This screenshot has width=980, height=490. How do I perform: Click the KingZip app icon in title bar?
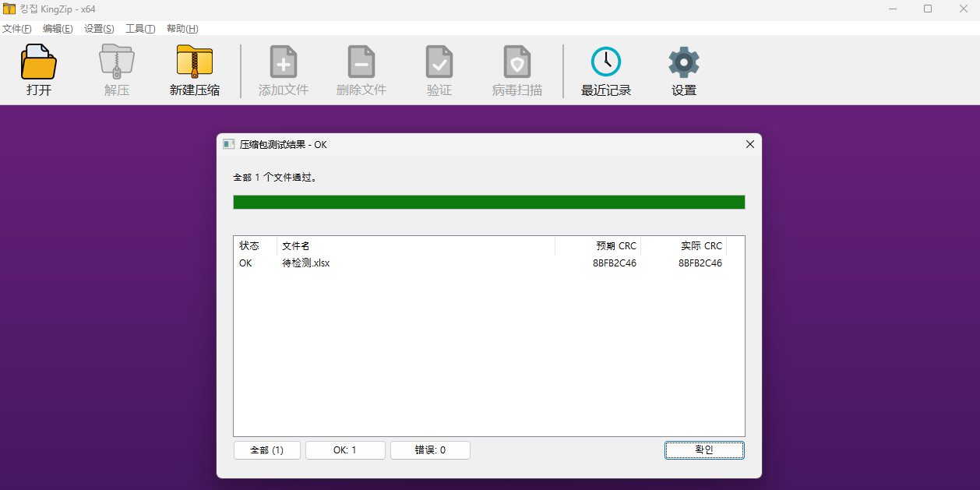click(x=9, y=9)
